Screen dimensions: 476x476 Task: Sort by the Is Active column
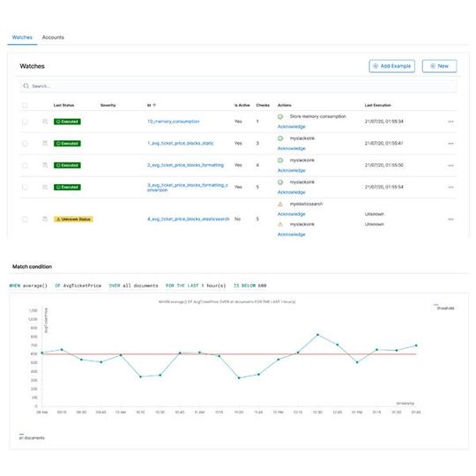(x=242, y=105)
